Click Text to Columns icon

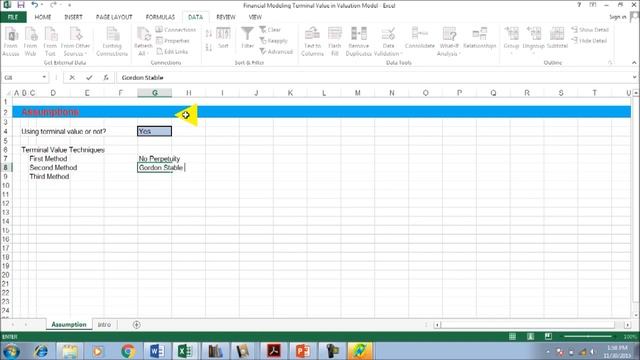312,42
